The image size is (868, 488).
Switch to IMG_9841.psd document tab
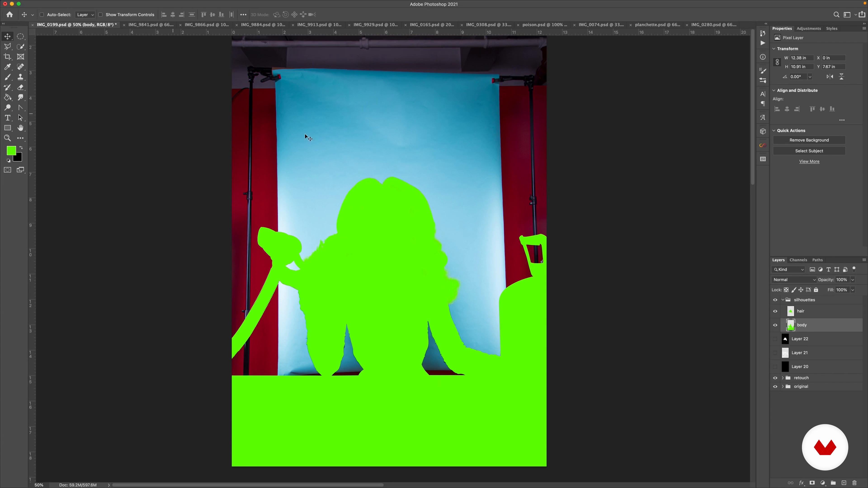[151, 25]
